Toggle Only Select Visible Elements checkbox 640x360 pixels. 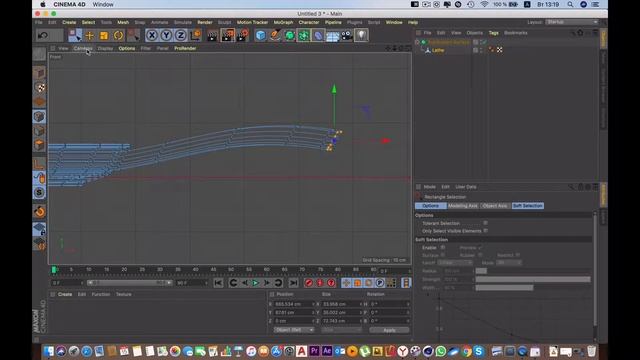point(485,231)
